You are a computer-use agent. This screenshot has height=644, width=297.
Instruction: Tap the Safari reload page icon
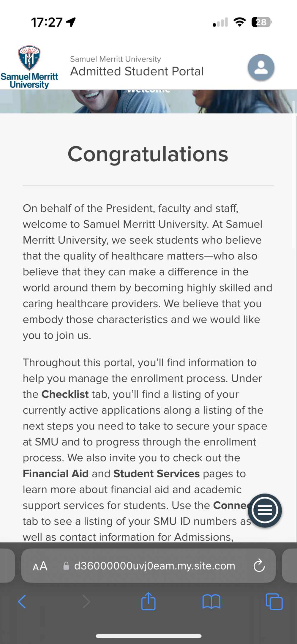[x=259, y=566]
